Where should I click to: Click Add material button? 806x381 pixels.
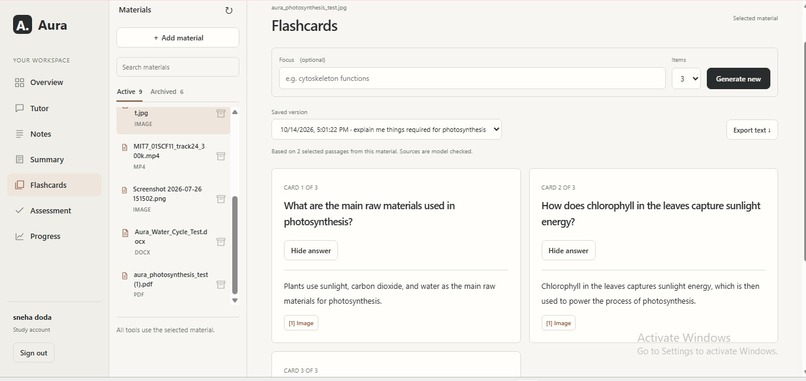177,38
